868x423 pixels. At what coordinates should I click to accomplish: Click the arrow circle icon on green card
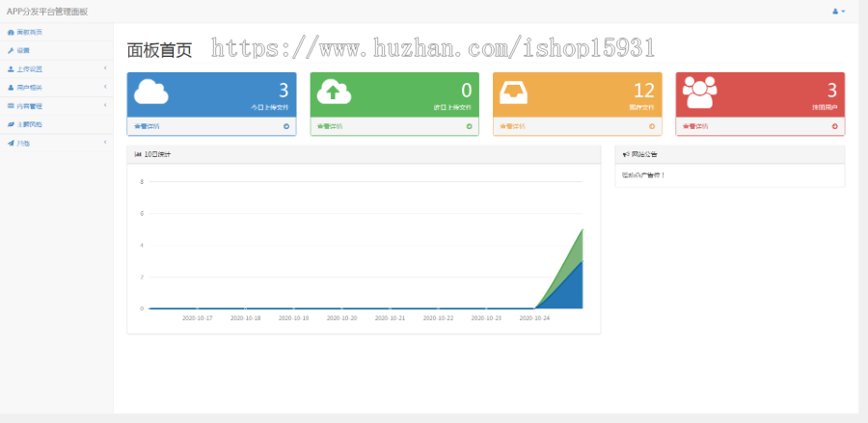pyautogui.click(x=469, y=126)
